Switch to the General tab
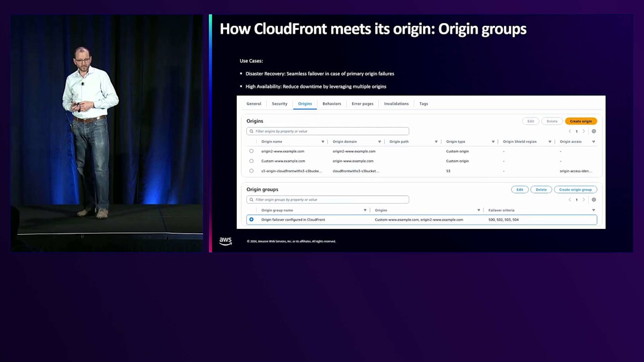Screen dimensions: 644x362 tap(254, 104)
